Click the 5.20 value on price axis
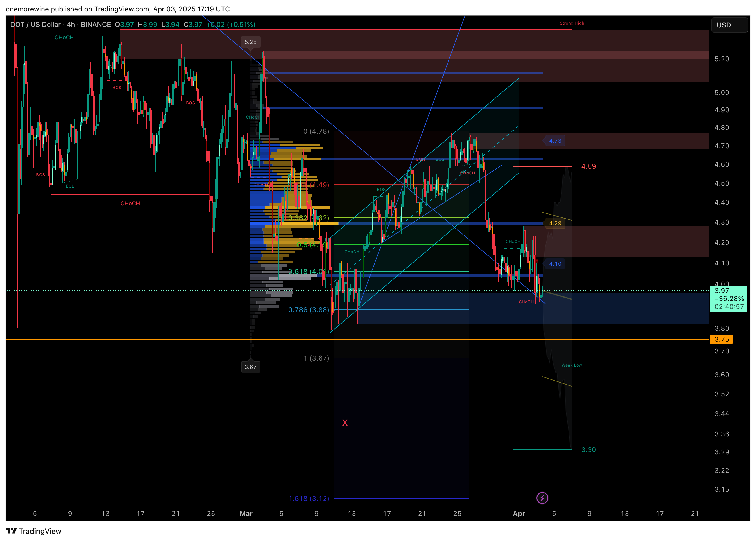The image size is (756, 541). click(x=721, y=59)
